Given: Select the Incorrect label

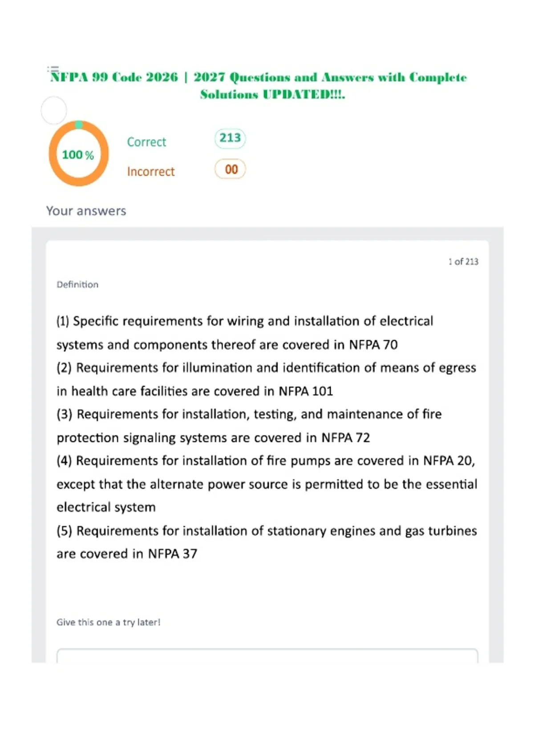Looking at the screenshot, I should (151, 172).
